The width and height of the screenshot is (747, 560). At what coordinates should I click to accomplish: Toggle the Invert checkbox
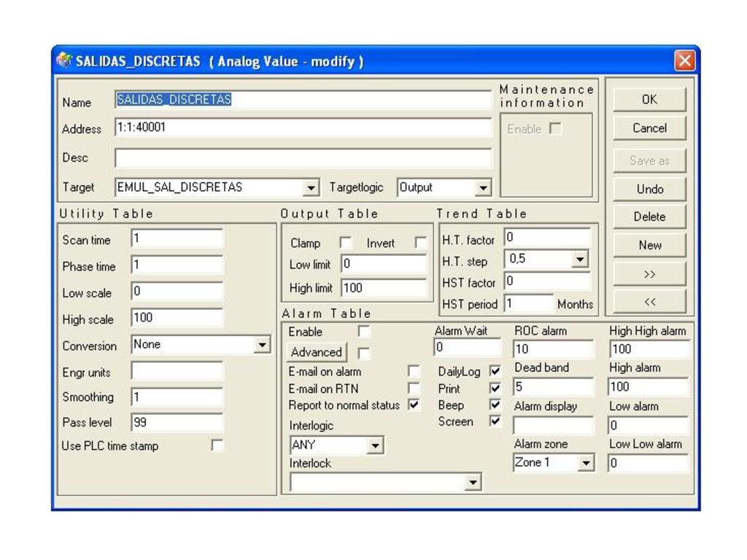[420, 243]
